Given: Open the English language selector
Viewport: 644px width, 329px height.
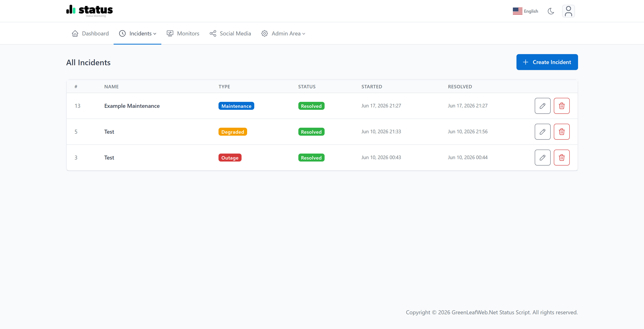Looking at the screenshot, I should [525, 11].
